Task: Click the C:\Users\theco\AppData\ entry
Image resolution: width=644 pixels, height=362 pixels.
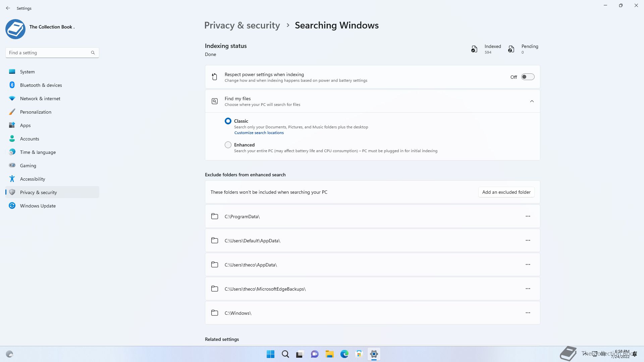Action: click(372, 264)
